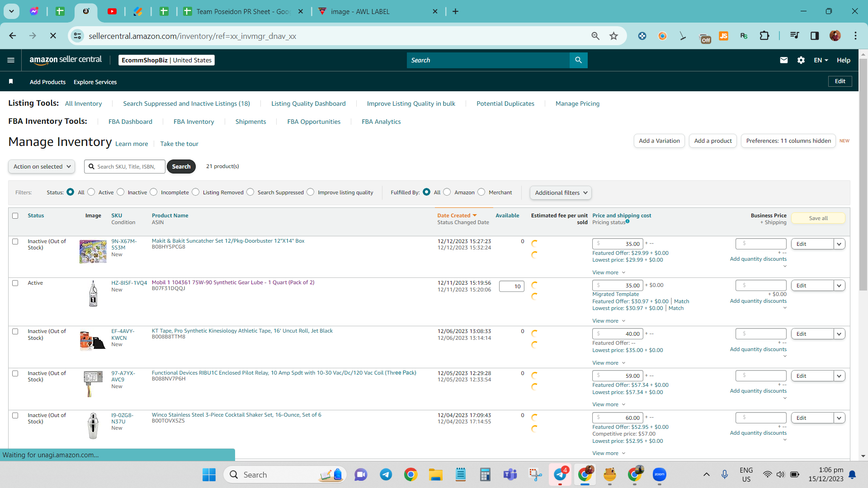Open a new browser tab
This screenshot has height=488, width=868.
[455, 11]
